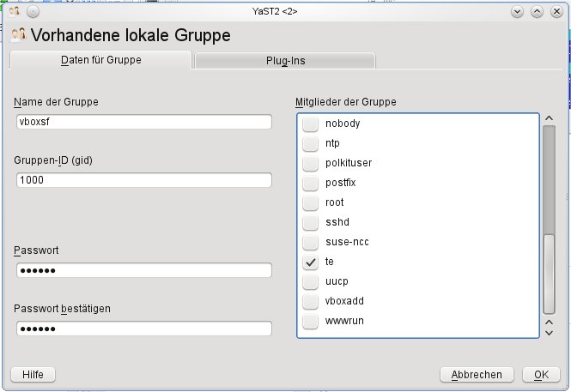
Task: Tick the vboxadd checkbox
Action: pos(310,301)
